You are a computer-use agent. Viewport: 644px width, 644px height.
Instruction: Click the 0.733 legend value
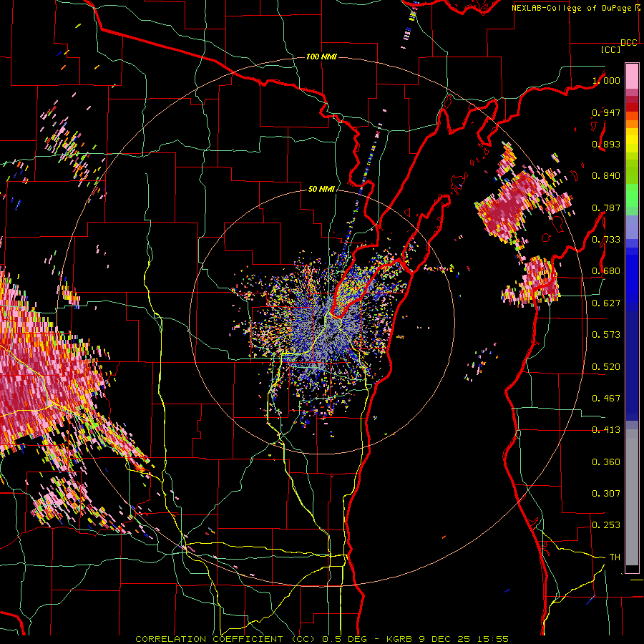click(x=606, y=240)
